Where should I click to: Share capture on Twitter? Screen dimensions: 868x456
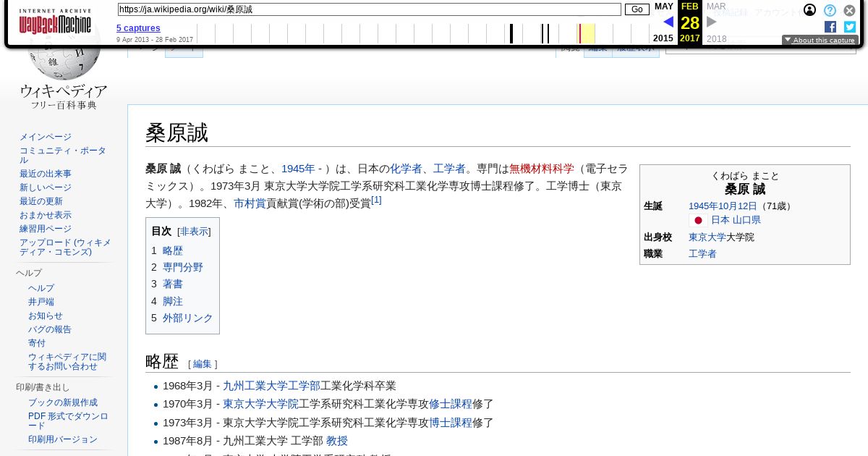pyautogui.click(x=850, y=27)
